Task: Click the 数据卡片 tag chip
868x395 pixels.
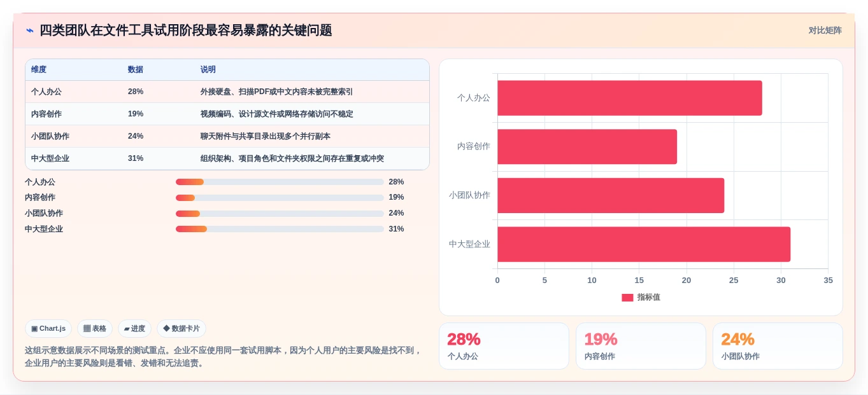Action: [x=181, y=328]
